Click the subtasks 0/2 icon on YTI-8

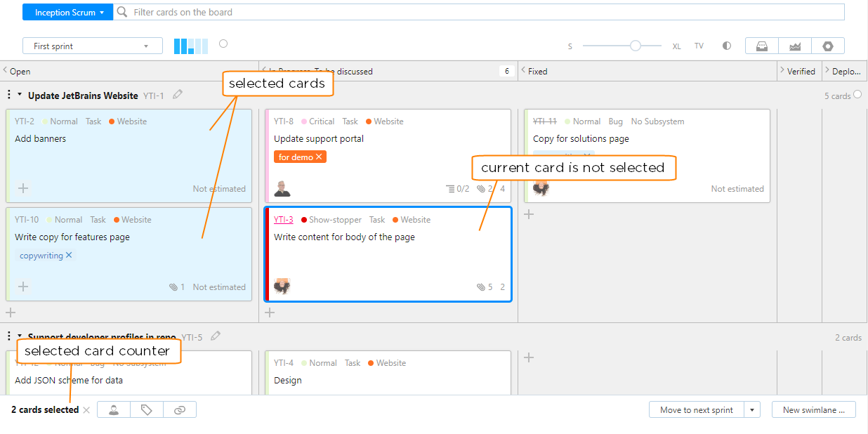[x=457, y=189]
